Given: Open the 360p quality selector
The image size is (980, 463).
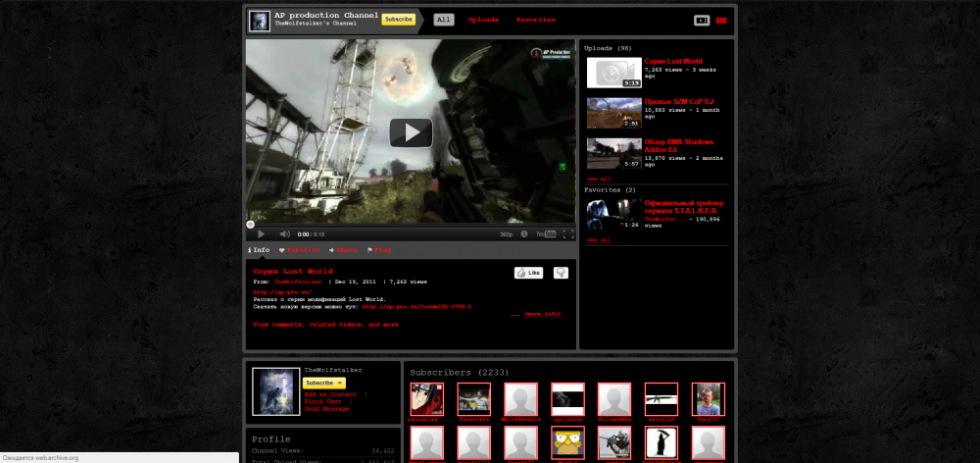Looking at the screenshot, I should (x=506, y=234).
